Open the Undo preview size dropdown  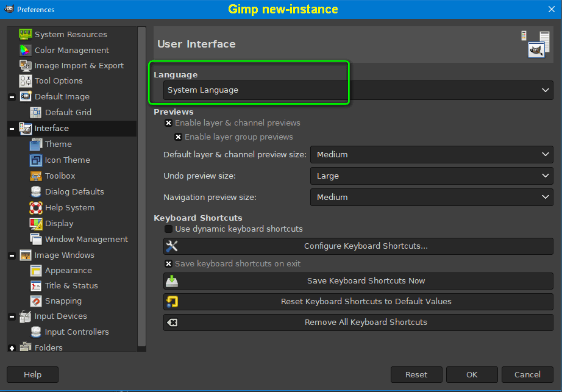[432, 176]
